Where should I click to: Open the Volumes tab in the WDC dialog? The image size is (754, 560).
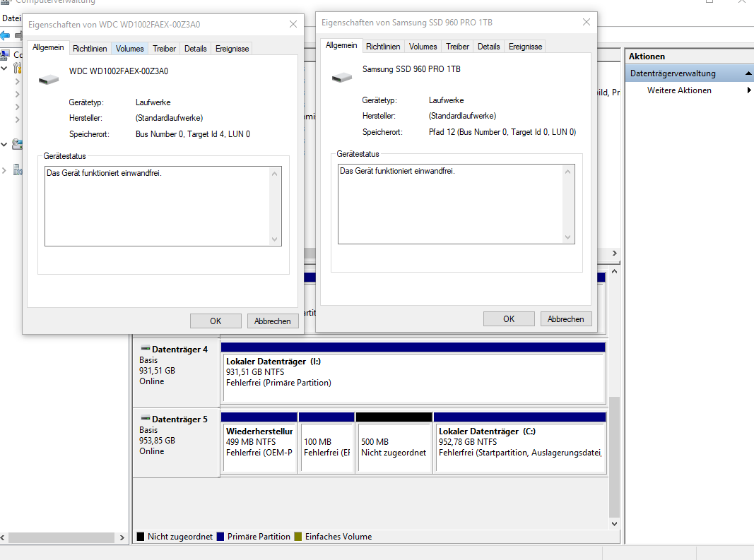pyautogui.click(x=129, y=49)
